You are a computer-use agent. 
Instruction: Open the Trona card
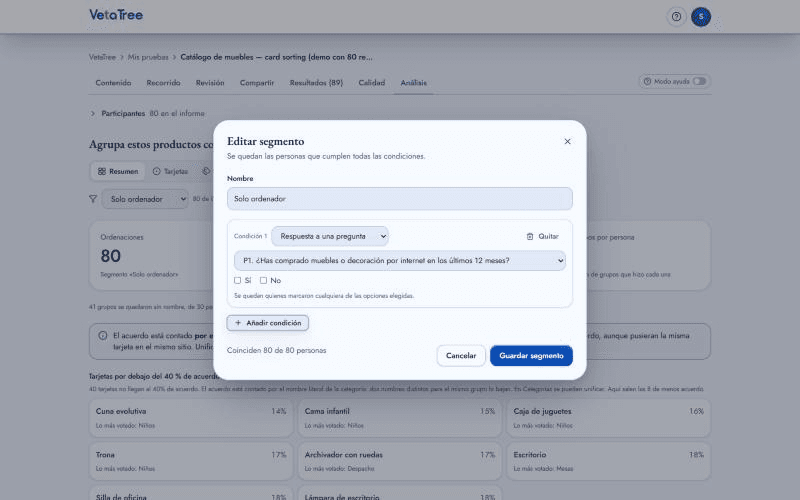tap(191, 461)
